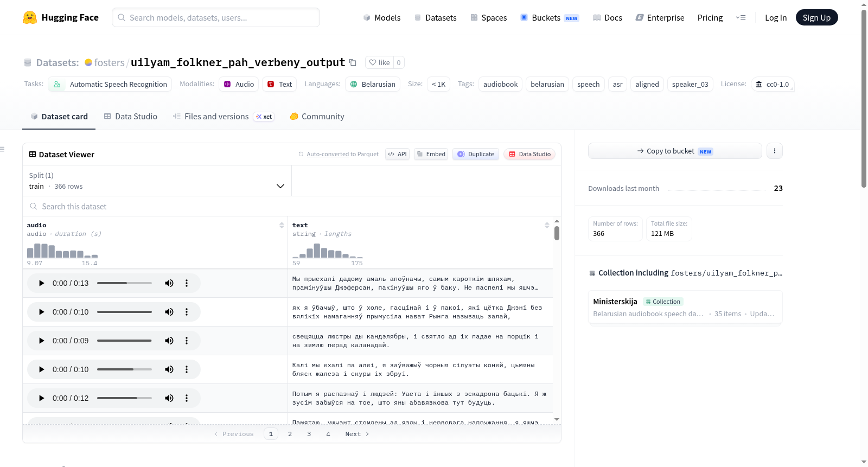Select the aligned tag
The image size is (868, 467).
point(647,84)
